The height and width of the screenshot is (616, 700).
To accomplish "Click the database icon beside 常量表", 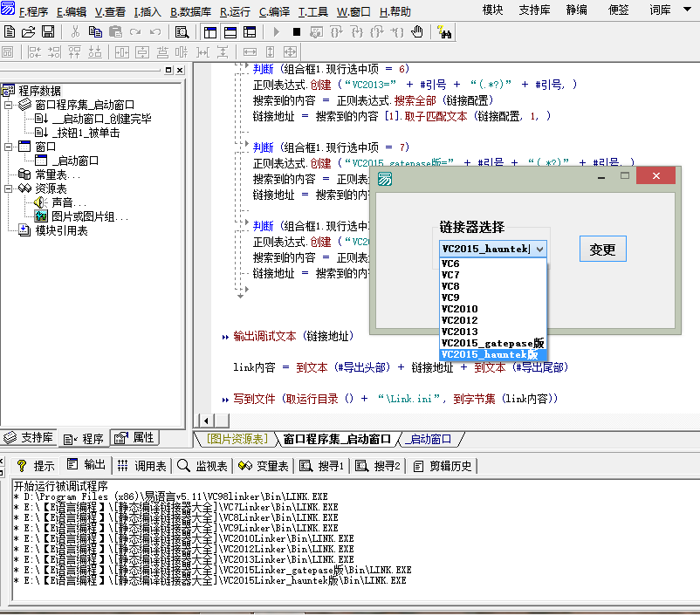I will [24, 175].
